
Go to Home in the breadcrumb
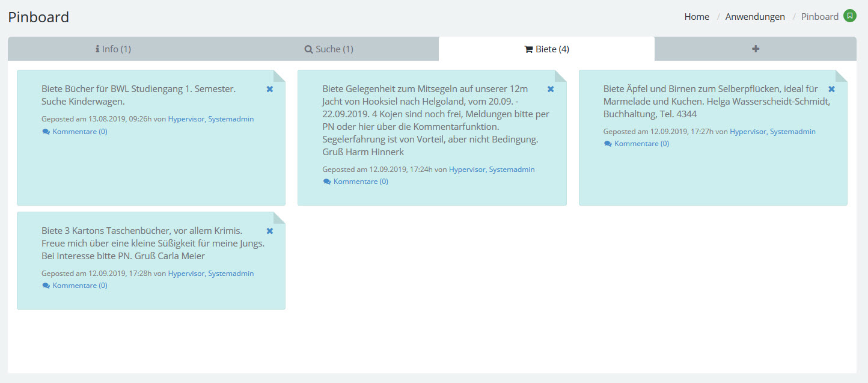coord(697,17)
